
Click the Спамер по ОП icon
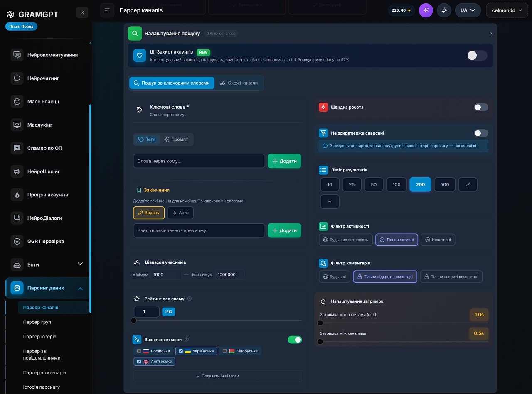(x=17, y=148)
